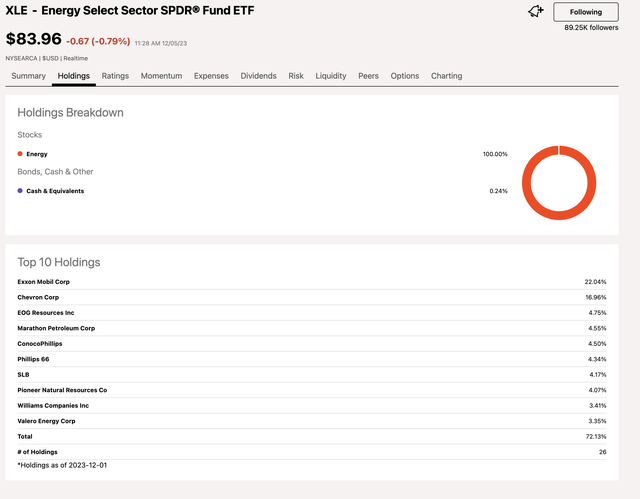Select Marathon Petroleum Corp row
The width and height of the screenshot is (640, 499).
(312, 328)
